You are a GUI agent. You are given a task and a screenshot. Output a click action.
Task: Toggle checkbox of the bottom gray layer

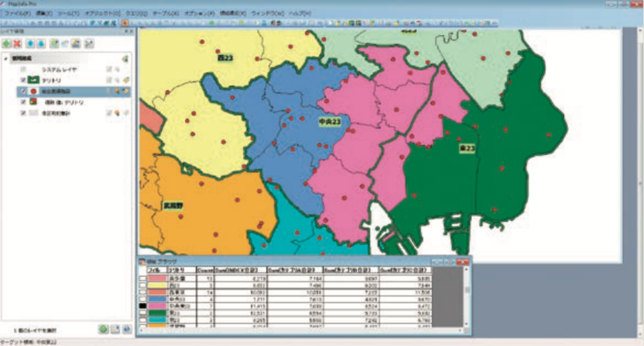(x=23, y=113)
